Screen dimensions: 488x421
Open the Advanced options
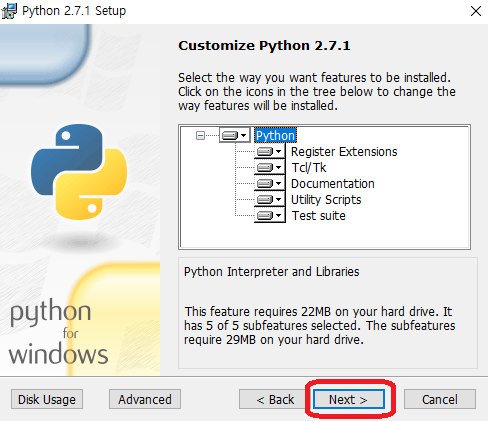[145, 399]
